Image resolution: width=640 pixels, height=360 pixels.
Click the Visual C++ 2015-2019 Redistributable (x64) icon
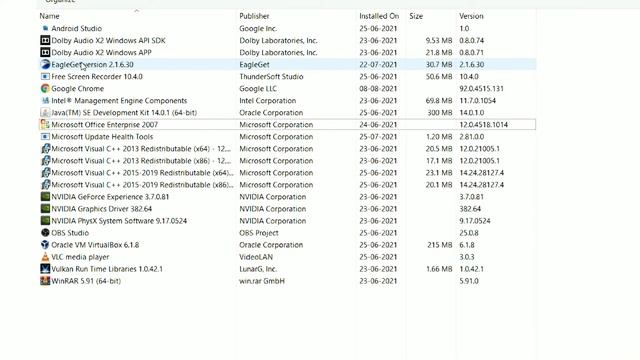45,173
